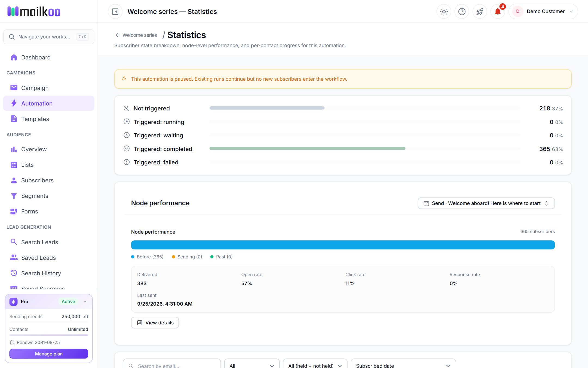
Task: Expand the Pro plan Active chevron
Action: click(x=85, y=301)
